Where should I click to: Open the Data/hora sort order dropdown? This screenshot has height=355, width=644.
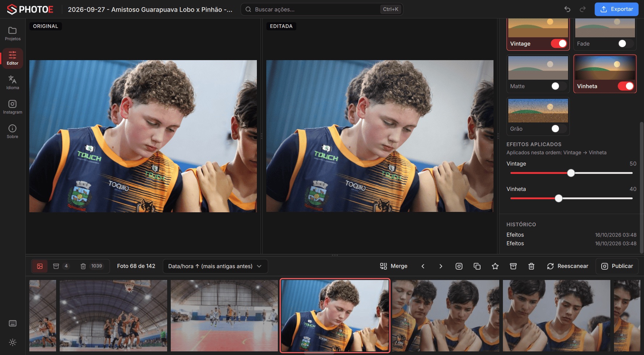[x=215, y=266]
